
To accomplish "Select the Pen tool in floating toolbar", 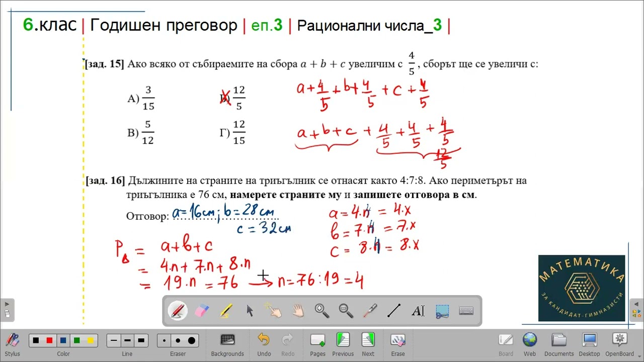I will [178, 311].
